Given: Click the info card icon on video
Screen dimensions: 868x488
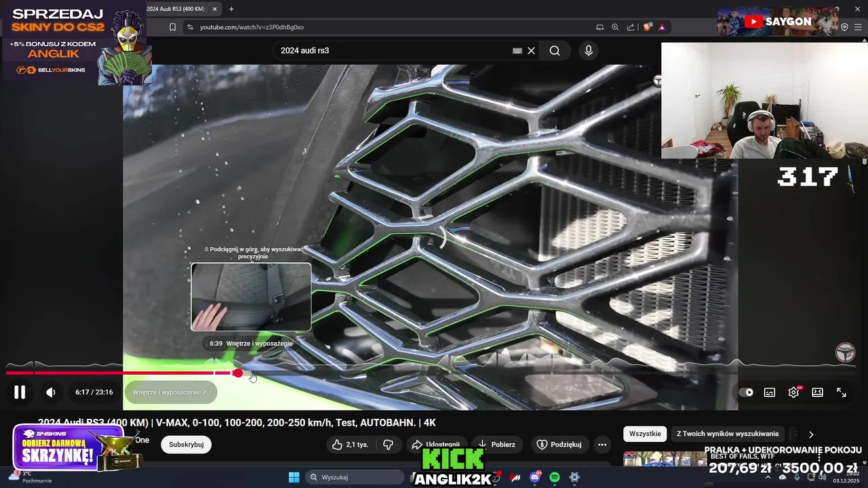Looking at the screenshot, I should pyautogui.click(x=657, y=81).
